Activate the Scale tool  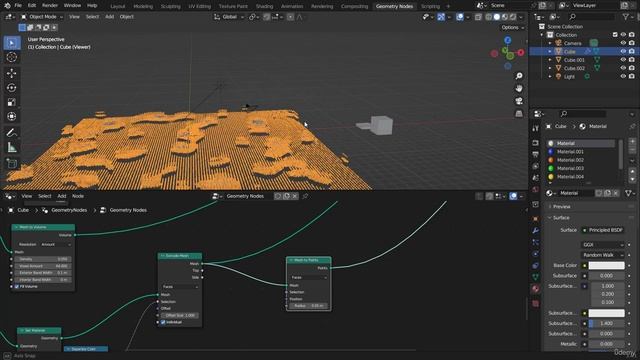(11, 102)
